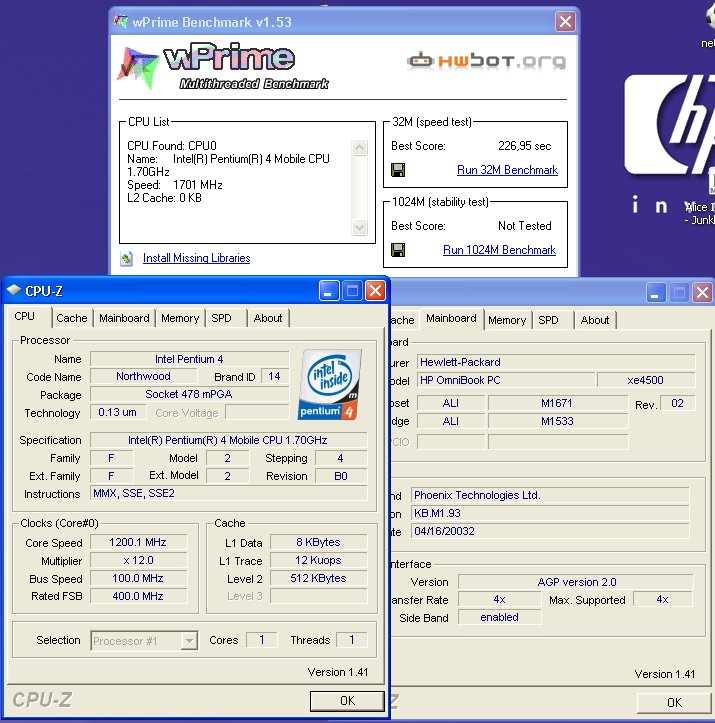Viewport: 715px width, 723px height.
Task: Click OK in the background CPU-Z window
Action: [674, 703]
